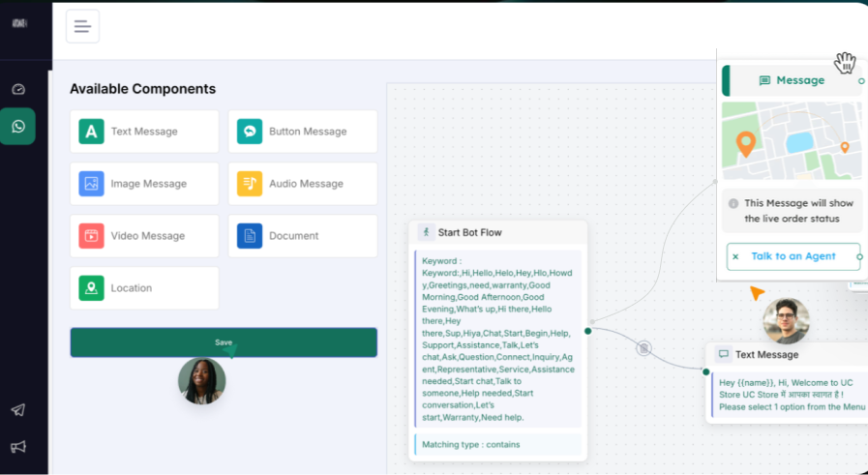868x475 pixels.
Task: Click the megaphone broadcast sidebar icon
Action: 17,446
